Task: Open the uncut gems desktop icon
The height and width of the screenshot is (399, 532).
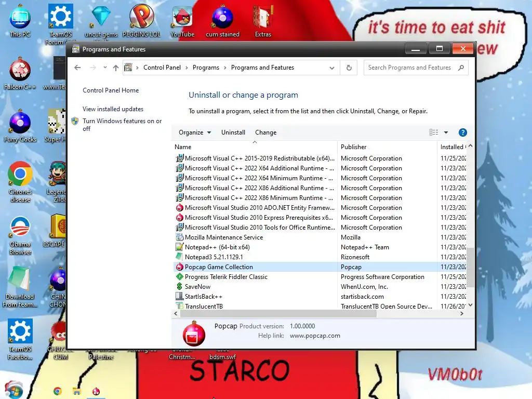Action: coord(101,21)
